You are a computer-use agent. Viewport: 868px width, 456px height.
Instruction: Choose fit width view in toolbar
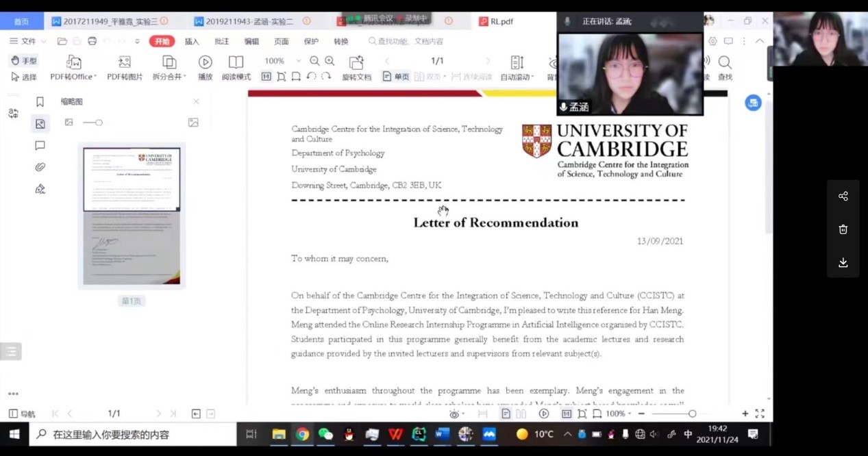296,77
